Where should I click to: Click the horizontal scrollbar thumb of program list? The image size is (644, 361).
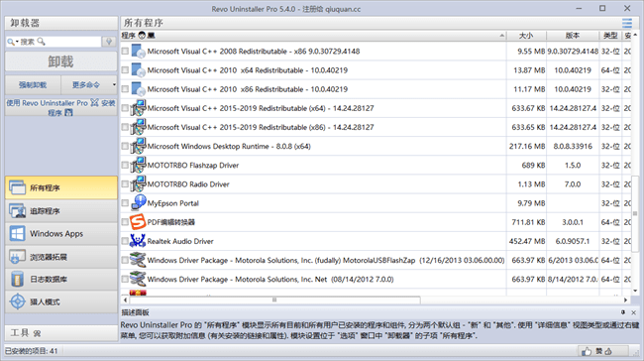(x=274, y=301)
